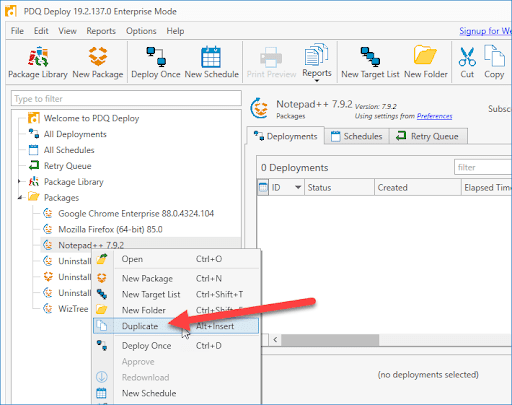Choose New Schedule in context menu

click(x=176, y=393)
